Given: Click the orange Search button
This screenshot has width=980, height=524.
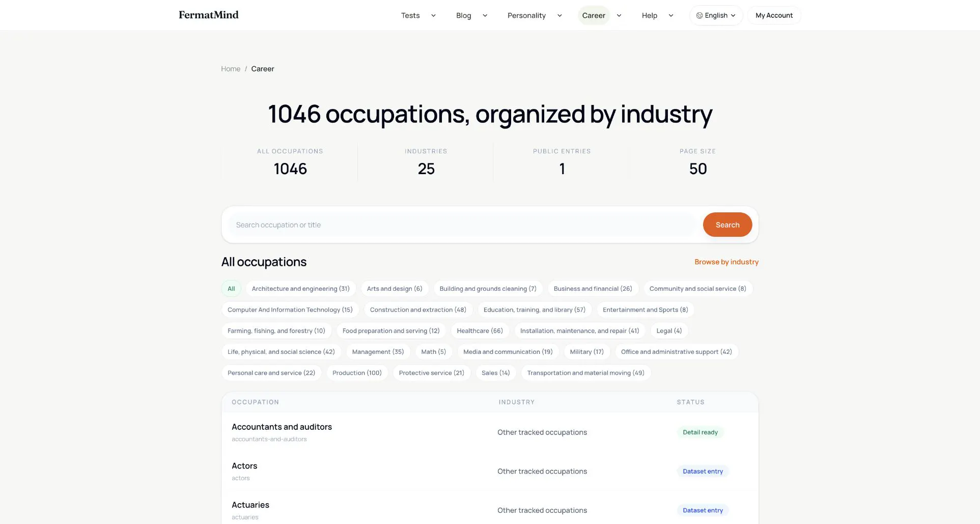Looking at the screenshot, I should click(727, 225).
